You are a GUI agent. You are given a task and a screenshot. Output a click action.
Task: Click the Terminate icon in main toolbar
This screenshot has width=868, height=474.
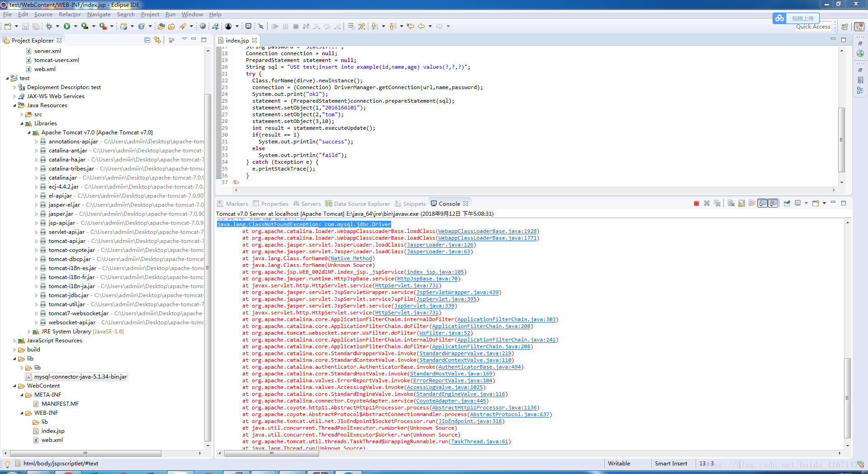click(296, 26)
